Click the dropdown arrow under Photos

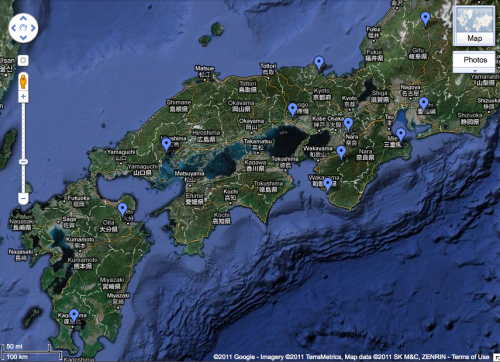[475, 71]
